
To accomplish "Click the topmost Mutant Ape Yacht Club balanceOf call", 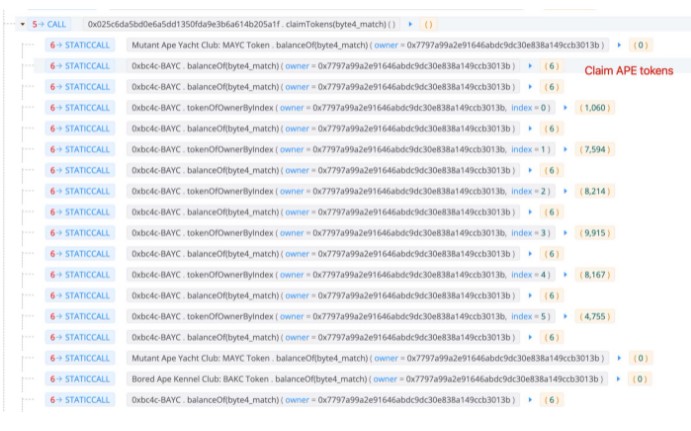I will coord(368,45).
